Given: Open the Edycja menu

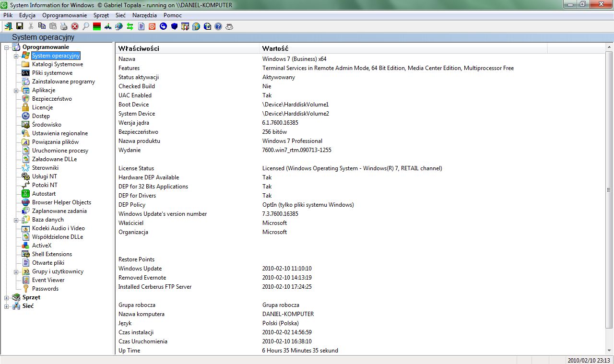Looking at the screenshot, I should click(x=27, y=15).
